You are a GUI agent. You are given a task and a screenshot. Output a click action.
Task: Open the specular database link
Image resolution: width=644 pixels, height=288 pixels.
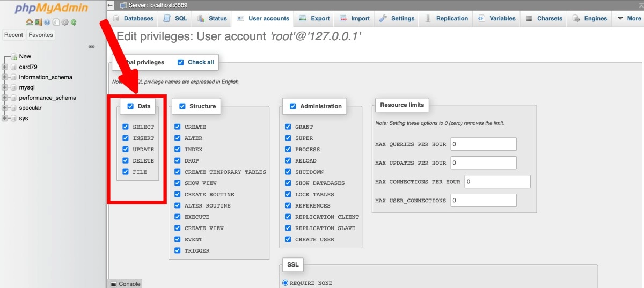pos(30,108)
